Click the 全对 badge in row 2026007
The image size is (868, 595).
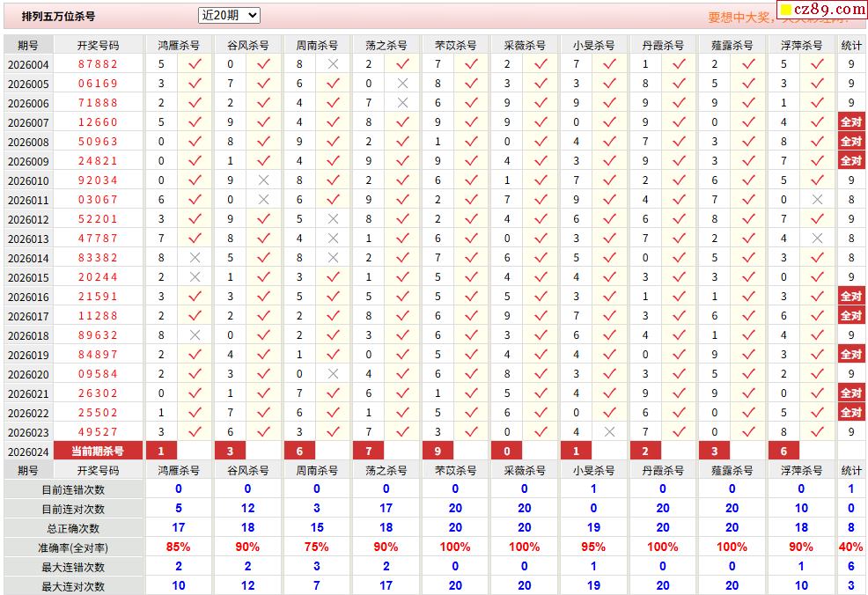[851, 122]
